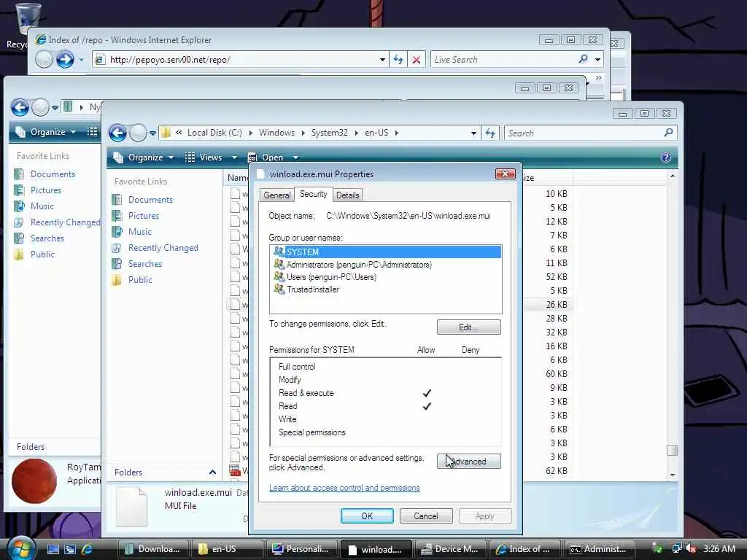Open the access control and permissions link
Image resolution: width=747 pixels, height=560 pixels.
(344, 488)
